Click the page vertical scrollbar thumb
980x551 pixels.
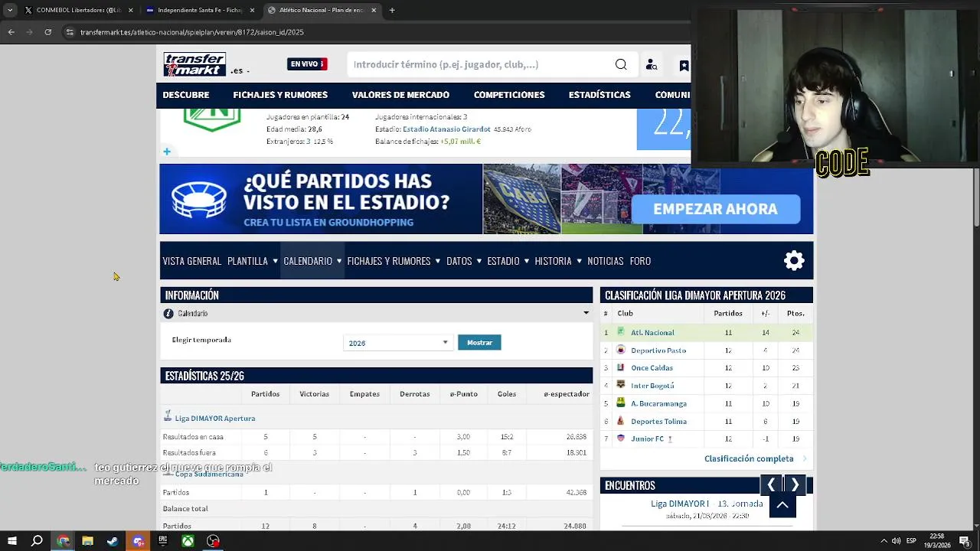[x=976, y=197]
